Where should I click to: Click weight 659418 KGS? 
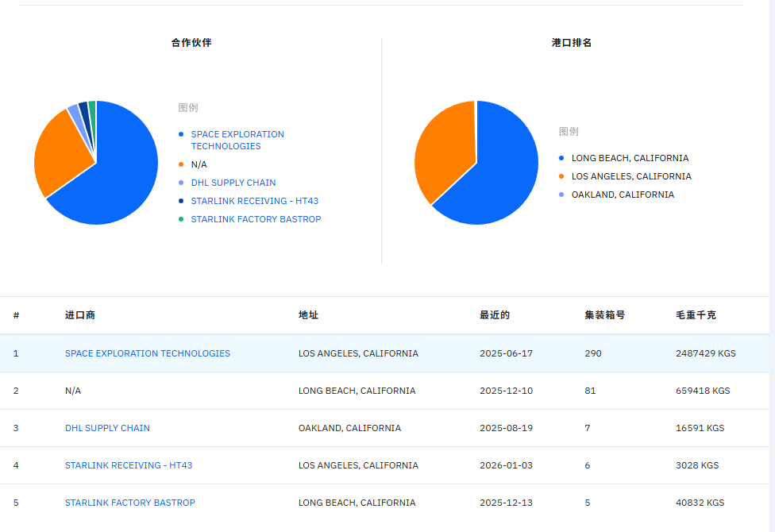(x=703, y=391)
